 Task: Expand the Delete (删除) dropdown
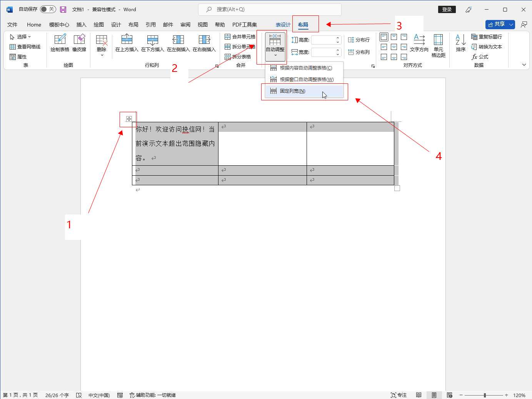point(102,55)
